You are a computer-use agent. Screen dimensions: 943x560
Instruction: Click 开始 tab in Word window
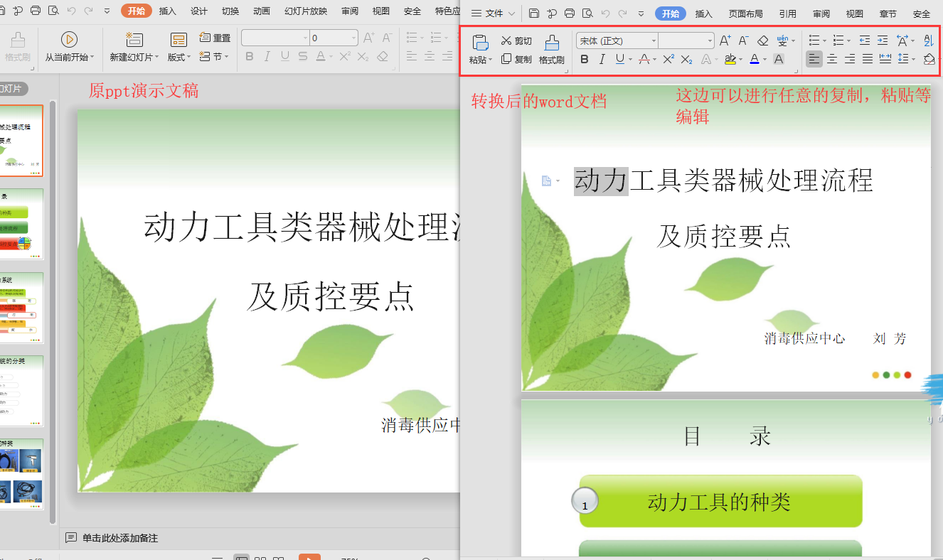(x=670, y=14)
